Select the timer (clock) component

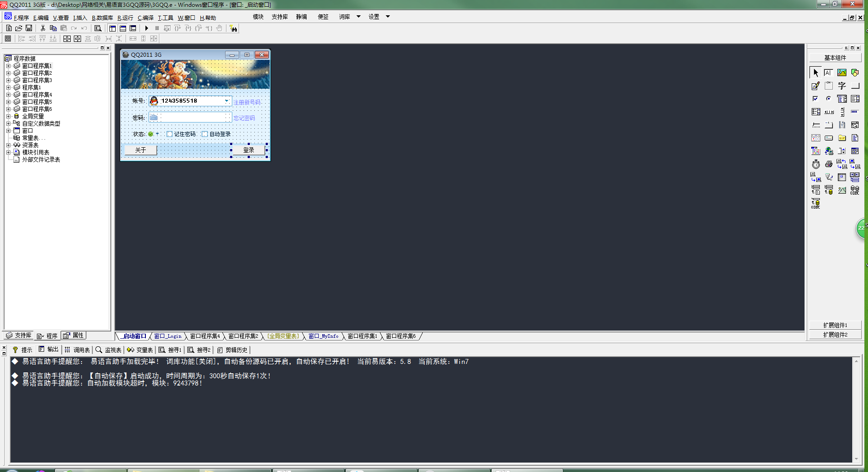816,164
